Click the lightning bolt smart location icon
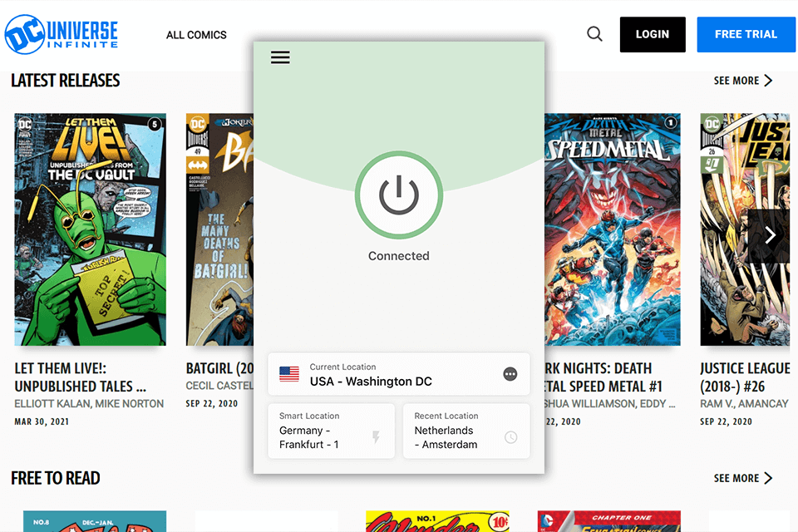Viewport: 798px width, 532px height. [x=376, y=436]
